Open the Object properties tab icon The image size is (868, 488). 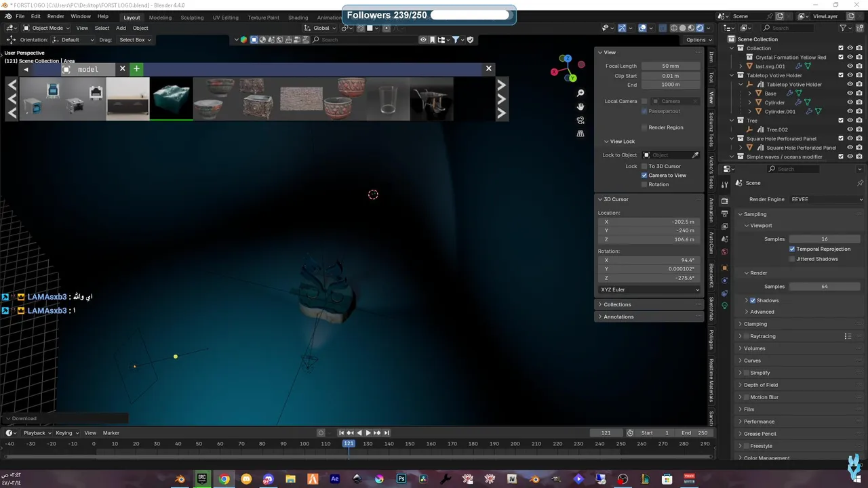(724, 268)
